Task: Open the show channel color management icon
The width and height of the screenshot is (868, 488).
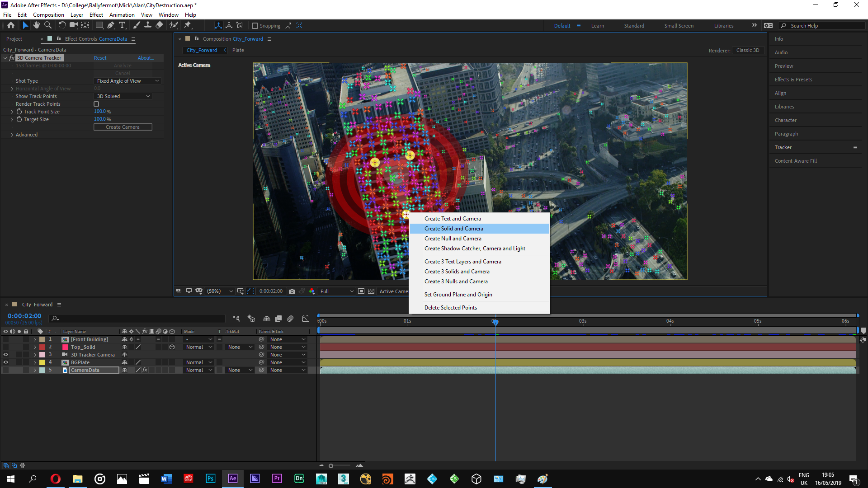Action: coord(312,291)
